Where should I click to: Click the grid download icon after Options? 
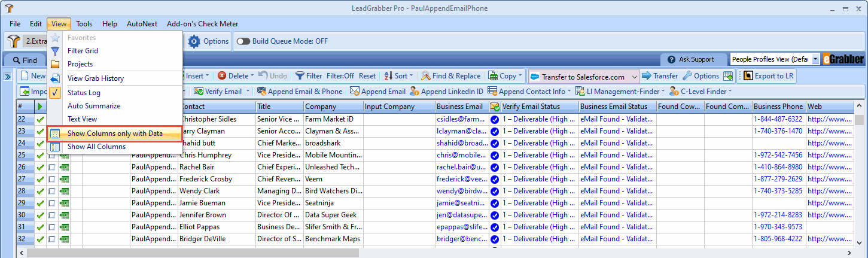pyautogui.click(x=728, y=76)
